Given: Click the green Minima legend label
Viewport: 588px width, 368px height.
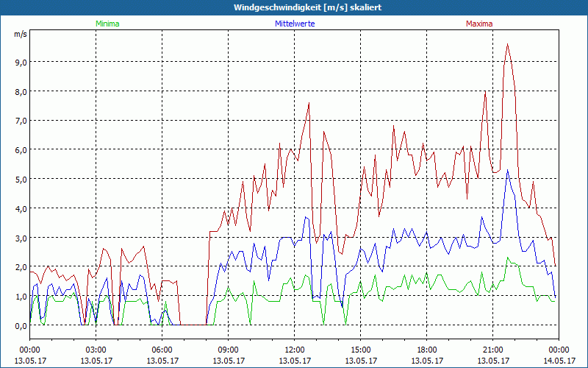Looking at the screenshot, I should click(107, 24).
